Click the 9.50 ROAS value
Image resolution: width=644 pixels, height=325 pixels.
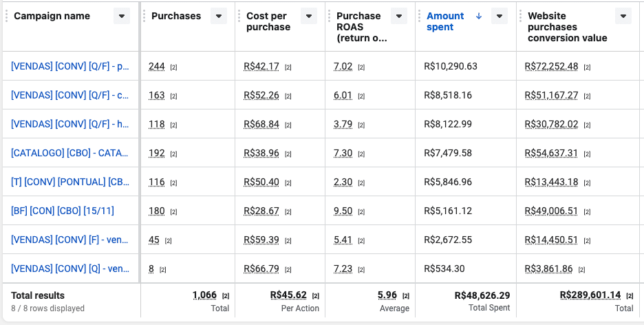pyautogui.click(x=343, y=211)
